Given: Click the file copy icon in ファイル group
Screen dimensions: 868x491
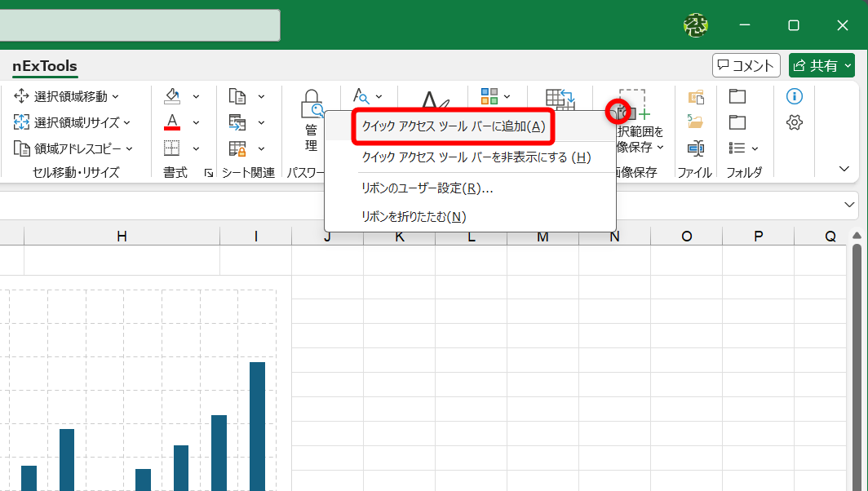Looking at the screenshot, I should (x=696, y=97).
